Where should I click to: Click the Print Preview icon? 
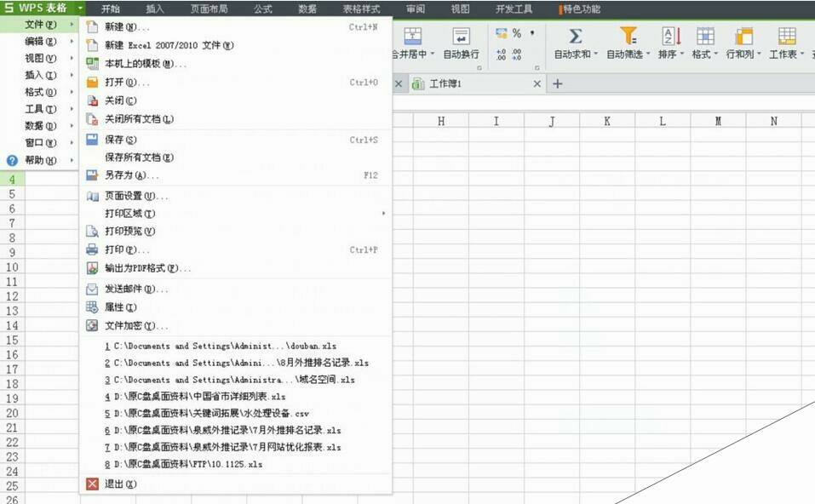[x=92, y=231]
